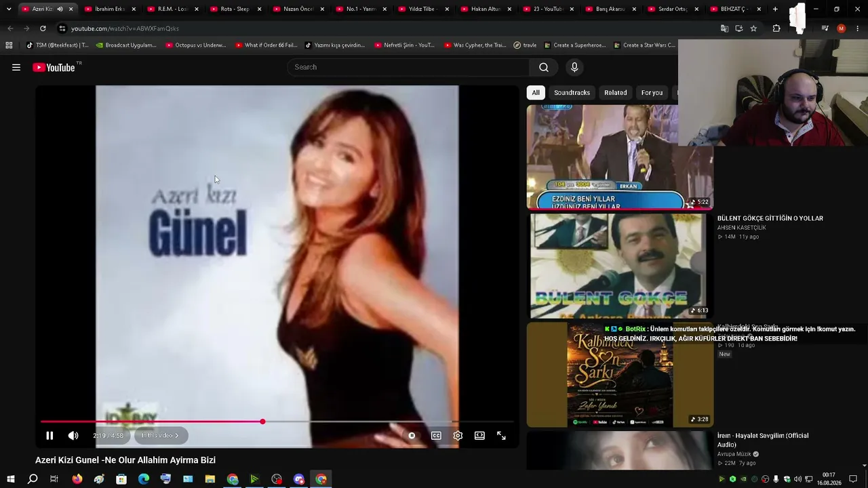Screen dimensions: 868x488
Task: Reload the current page
Action: tap(43, 28)
